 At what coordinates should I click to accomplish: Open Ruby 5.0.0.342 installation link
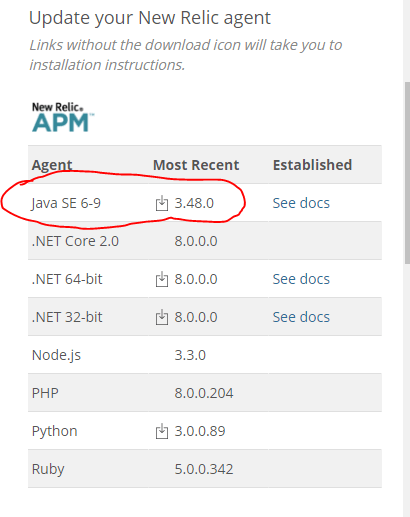pos(204,469)
